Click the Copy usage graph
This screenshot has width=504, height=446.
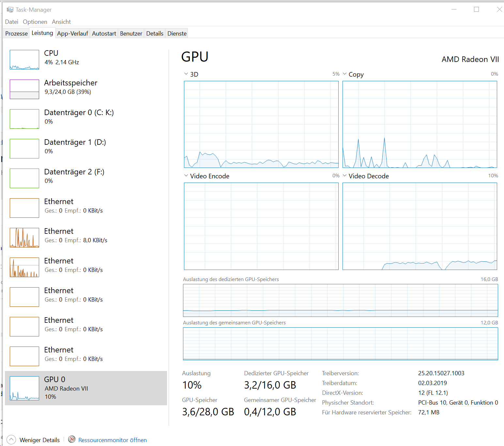tap(420, 125)
